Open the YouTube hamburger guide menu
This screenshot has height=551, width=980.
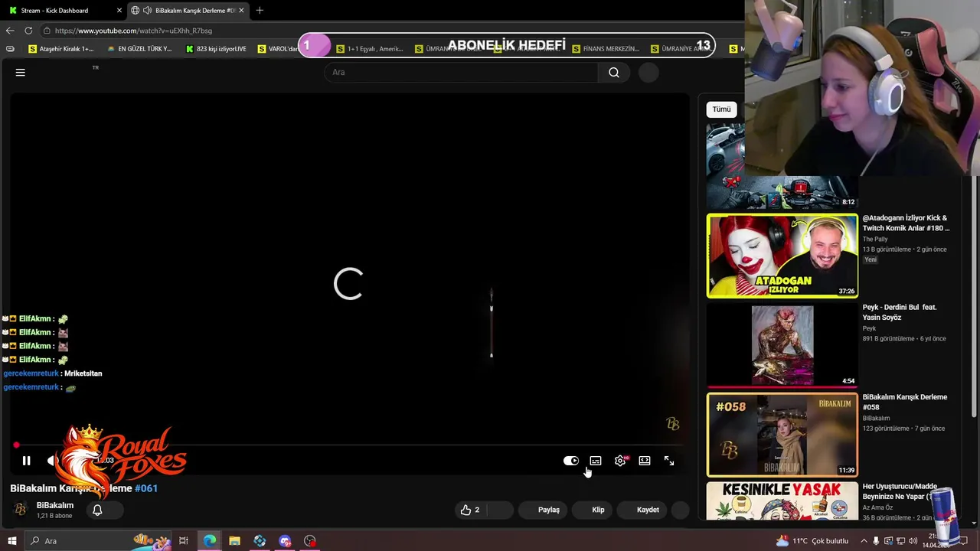[21, 72]
